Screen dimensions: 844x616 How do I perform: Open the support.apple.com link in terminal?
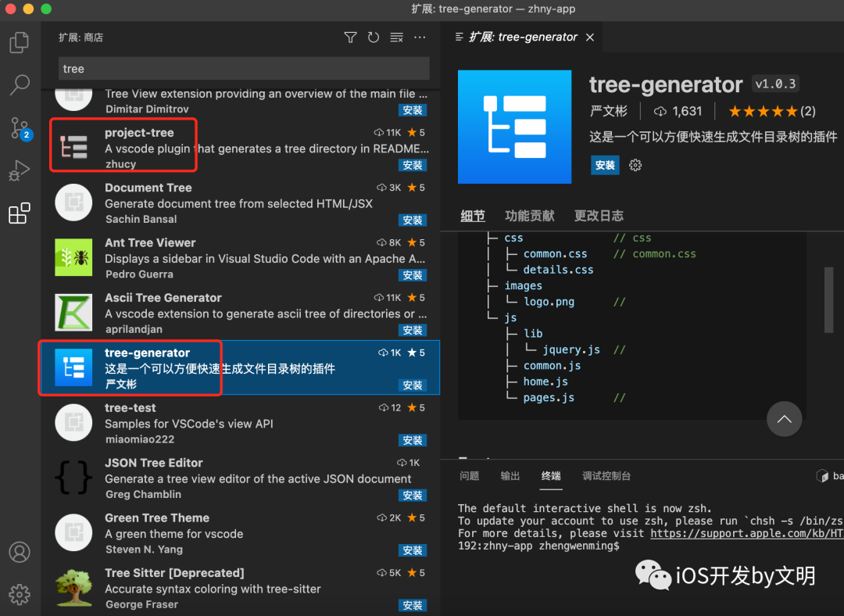point(747,534)
